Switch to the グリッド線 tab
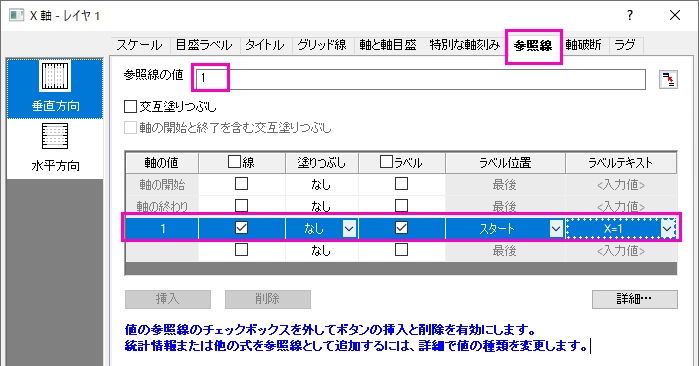 322,45
